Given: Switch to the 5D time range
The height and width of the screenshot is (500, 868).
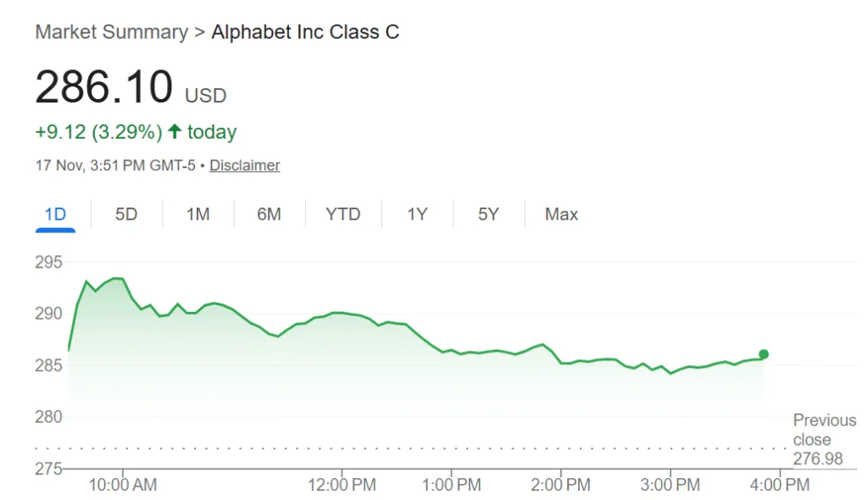Looking at the screenshot, I should [125, 214].
